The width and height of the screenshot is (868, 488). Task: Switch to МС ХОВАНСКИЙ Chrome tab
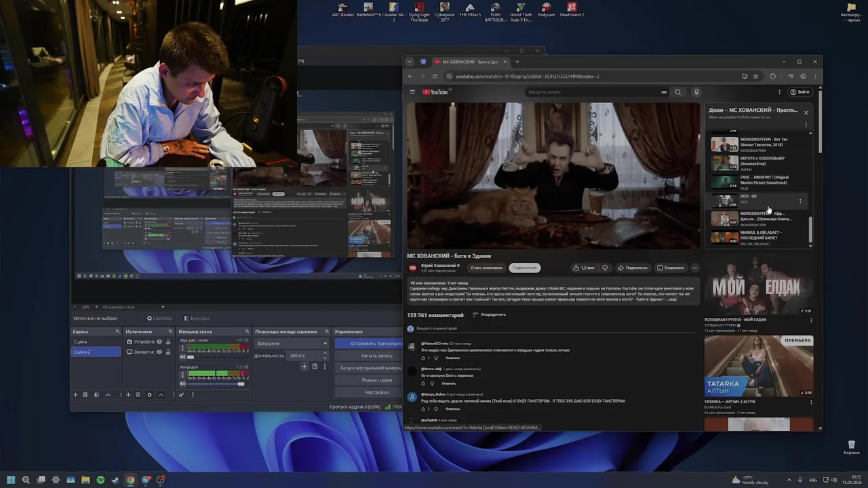point(471,62)
